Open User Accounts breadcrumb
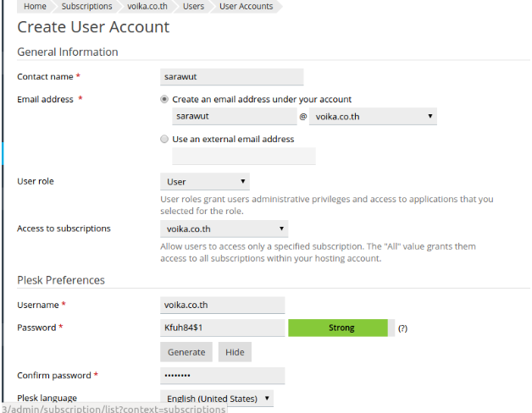The width and height of the screenshot is (532, 413). tap(246, 6)
